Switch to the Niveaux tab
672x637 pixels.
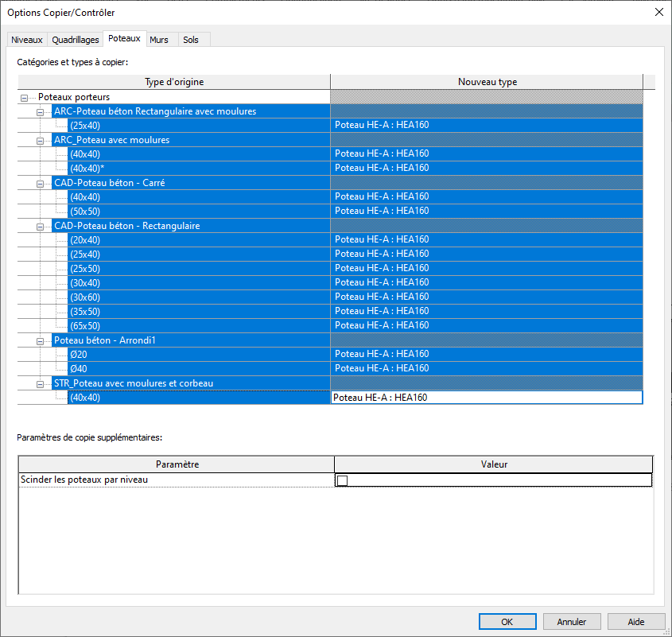pyautogui.click(x=26, y=40)
